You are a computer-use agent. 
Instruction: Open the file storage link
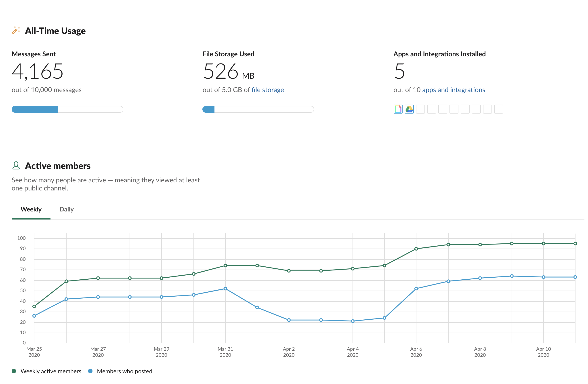268,90
